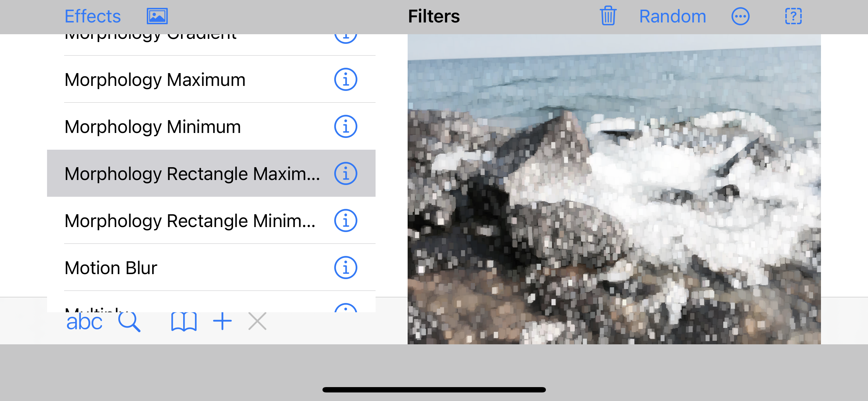Open info for Morphology Rectangle Minimum
The width and height of the screenshot is (868, 401).
point(345,221)
